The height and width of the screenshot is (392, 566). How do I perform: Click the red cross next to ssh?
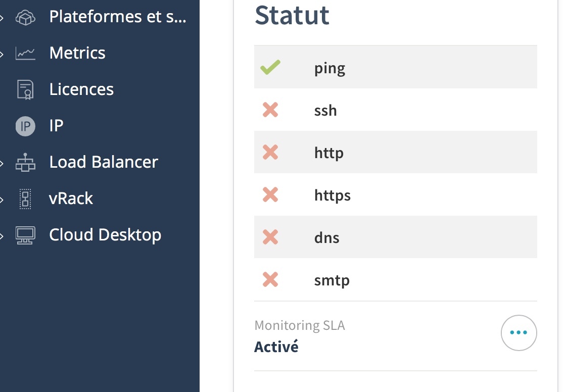click(270, 110)
